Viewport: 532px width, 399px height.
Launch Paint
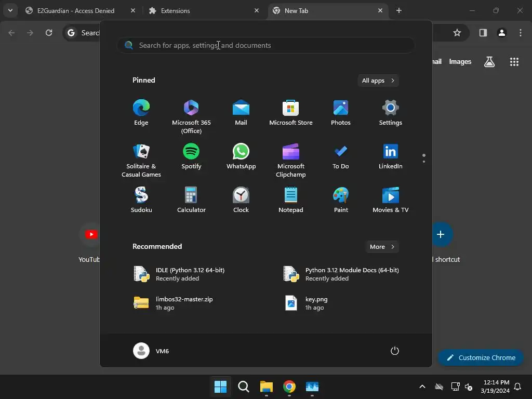coord(341,200)
